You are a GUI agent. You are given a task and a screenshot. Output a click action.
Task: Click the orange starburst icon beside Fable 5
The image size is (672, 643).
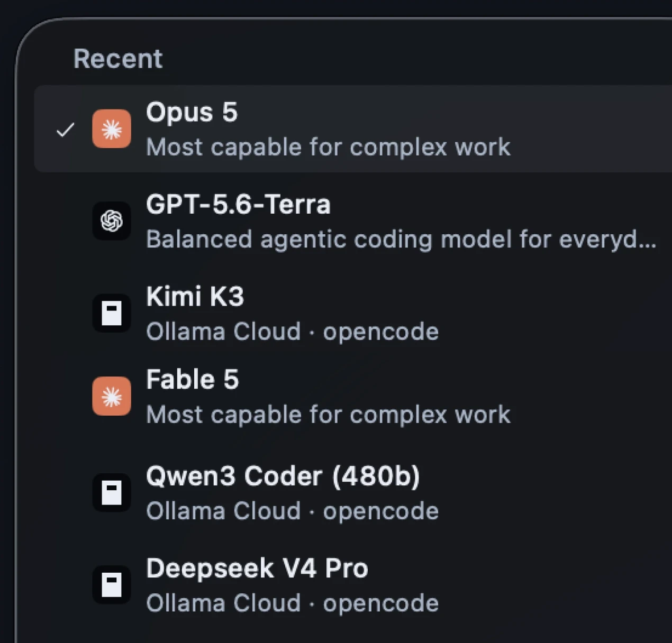tap(112, 396)
